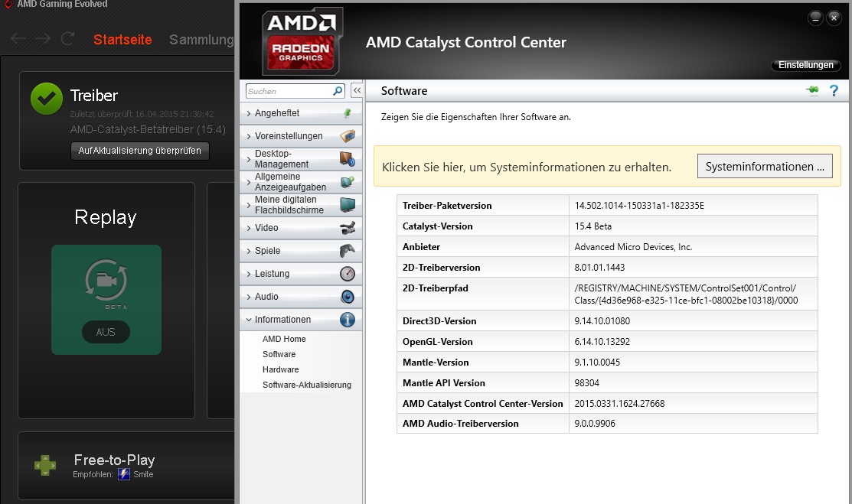Expand the Spiele section
This screenshot has height=504, width=852.
click(x=249, y=250)
